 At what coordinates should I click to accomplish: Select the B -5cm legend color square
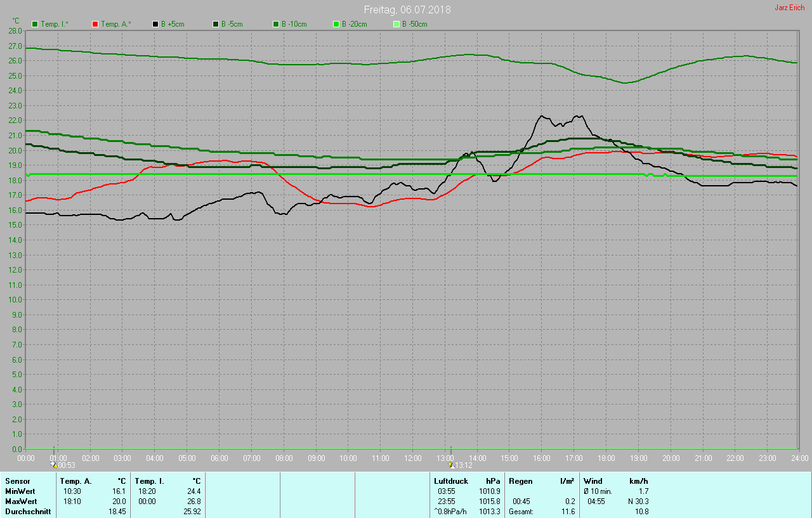pyautogui.click(x=216, y=24)
